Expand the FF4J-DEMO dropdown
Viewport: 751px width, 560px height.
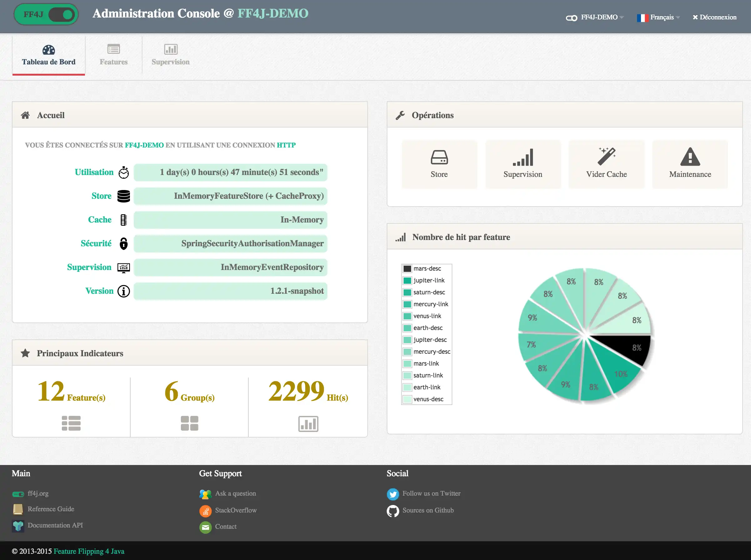point(599,17)
